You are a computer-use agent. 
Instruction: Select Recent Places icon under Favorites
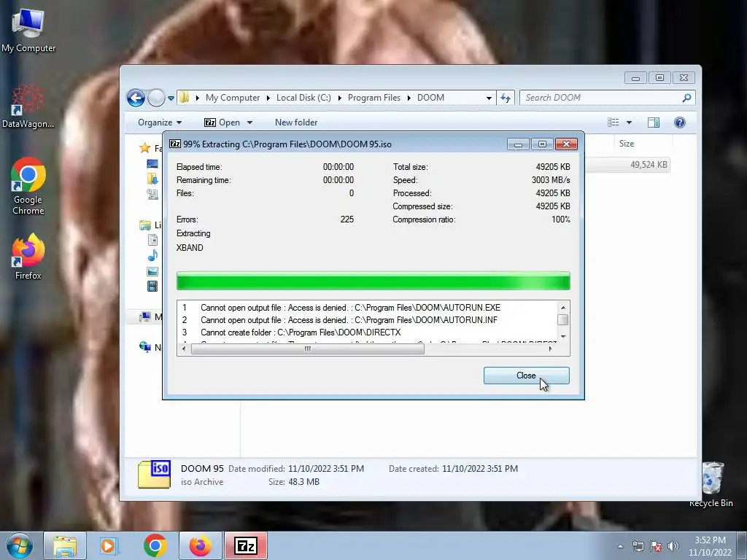click(x=152, y=194)
